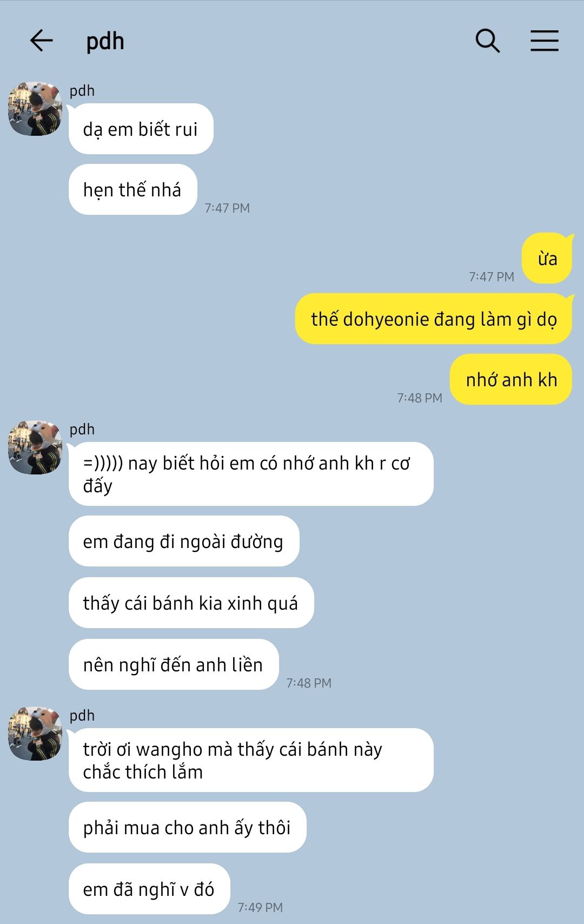This screenshot has width=584, height=924.
Task: Open the hamburger menu icon
Action: 544,41
